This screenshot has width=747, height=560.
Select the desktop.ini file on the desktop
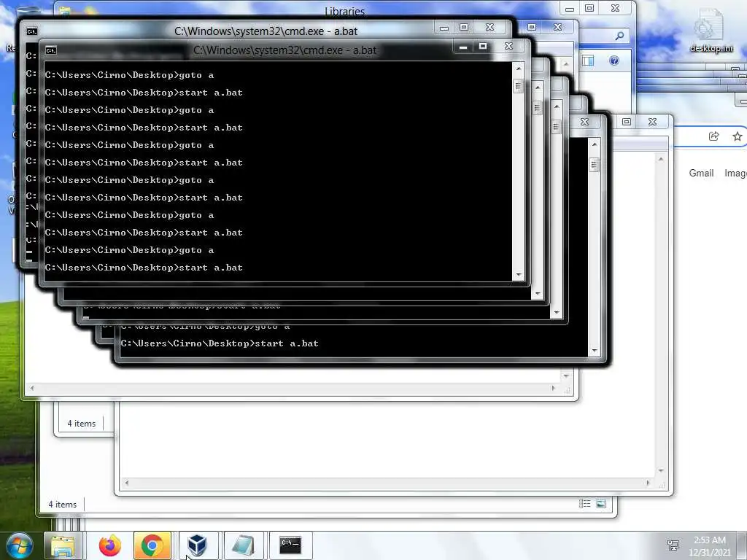[710, 31]
